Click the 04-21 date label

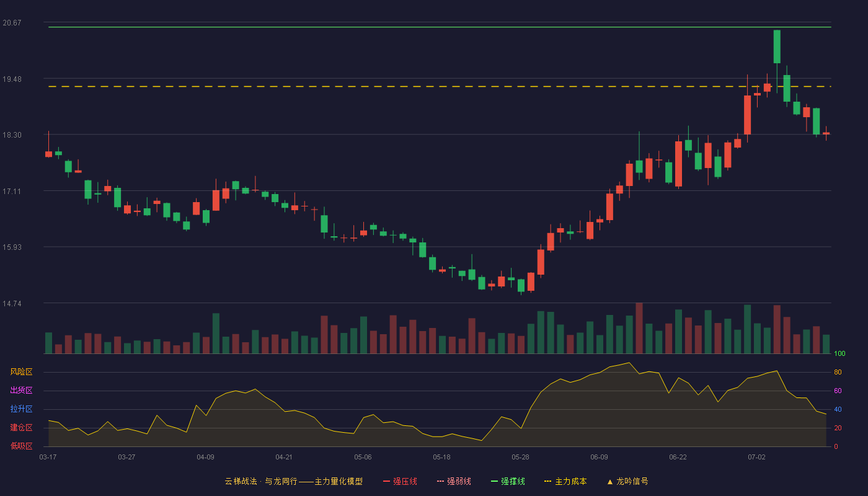pos(284,457)
